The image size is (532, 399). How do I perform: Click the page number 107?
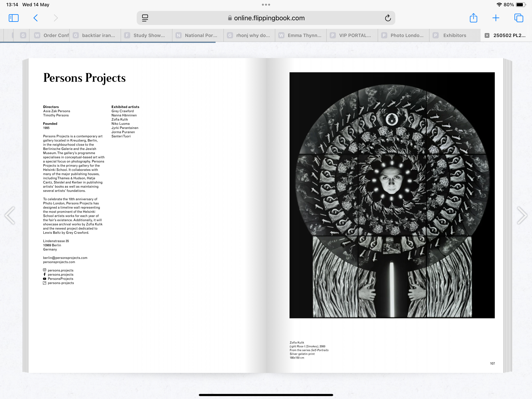[492, 363]
